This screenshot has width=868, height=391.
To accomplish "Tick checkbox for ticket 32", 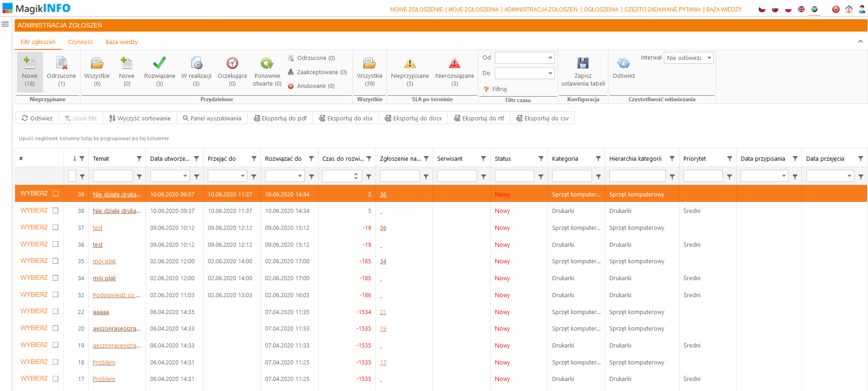I will coord(56,295).
